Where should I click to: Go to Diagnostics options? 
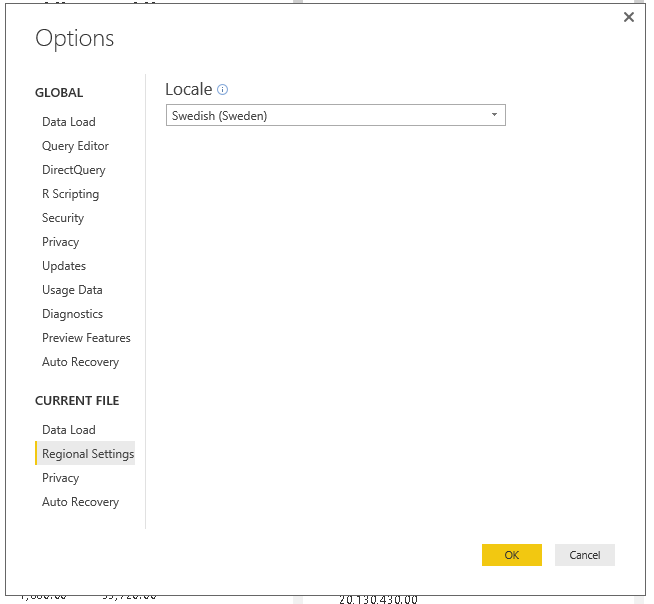(x=73, y=314)
